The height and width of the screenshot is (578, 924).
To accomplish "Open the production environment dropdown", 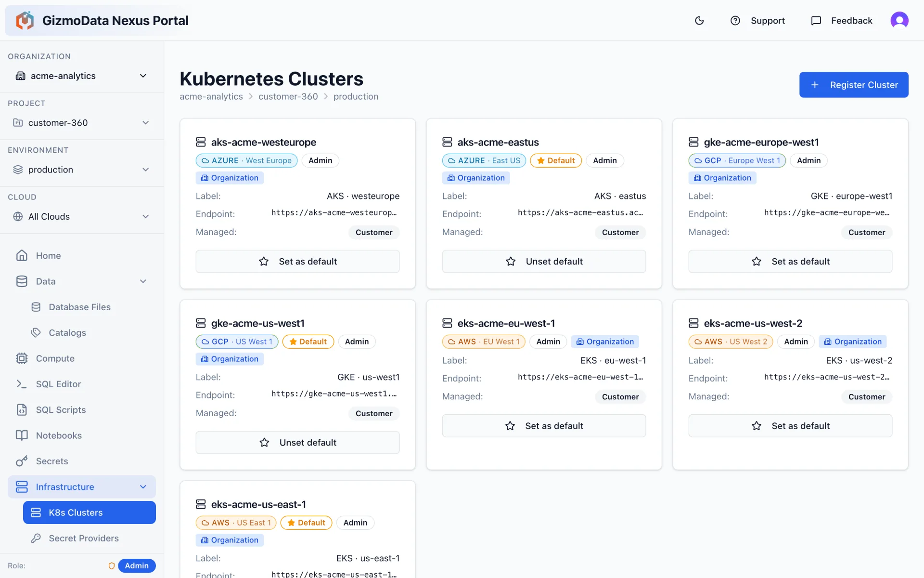I will [x=82, y=170].
